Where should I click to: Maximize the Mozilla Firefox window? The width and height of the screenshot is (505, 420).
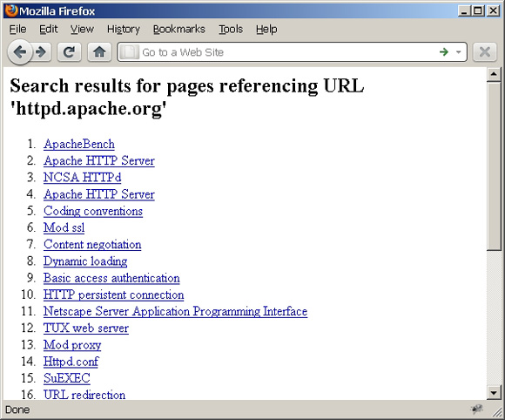[x=478, y=11]
